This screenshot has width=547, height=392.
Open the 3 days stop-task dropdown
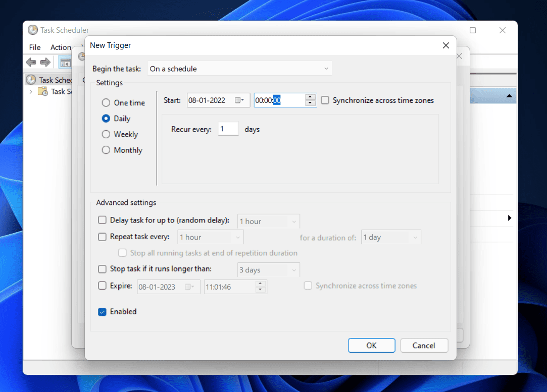(x=268, y=270)
